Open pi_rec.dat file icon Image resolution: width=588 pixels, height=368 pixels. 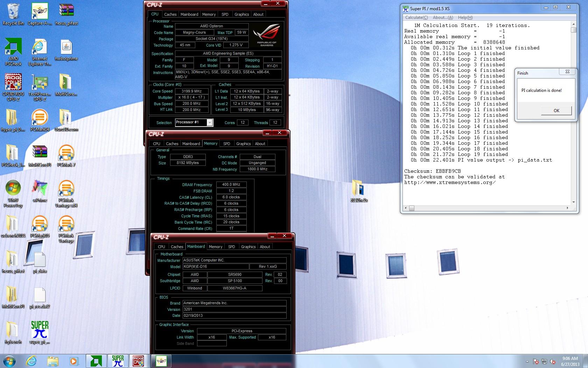click(x=40, y=298)
